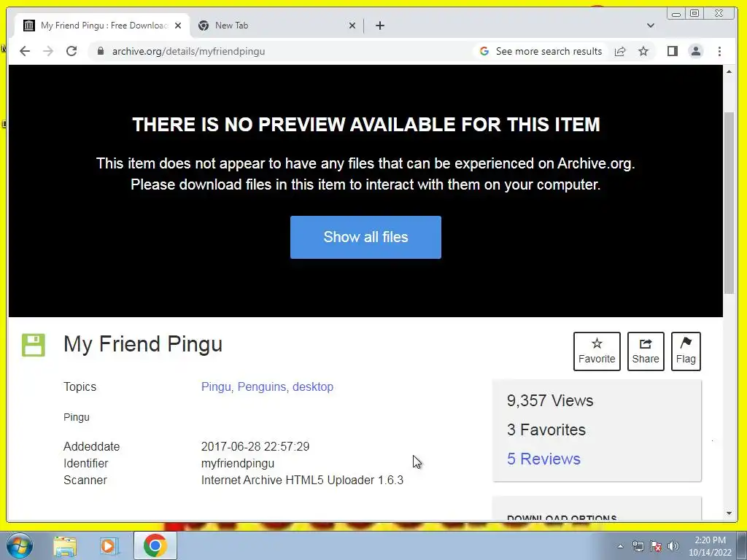View site info via the padlock icon
The image size is (747, 560).
(x=101, y=51)
